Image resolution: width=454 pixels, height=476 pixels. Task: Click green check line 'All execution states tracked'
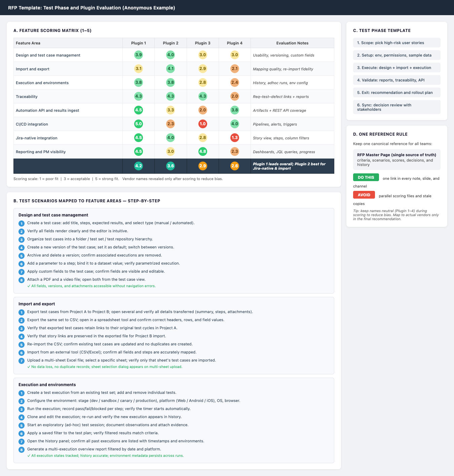point(105,456)
